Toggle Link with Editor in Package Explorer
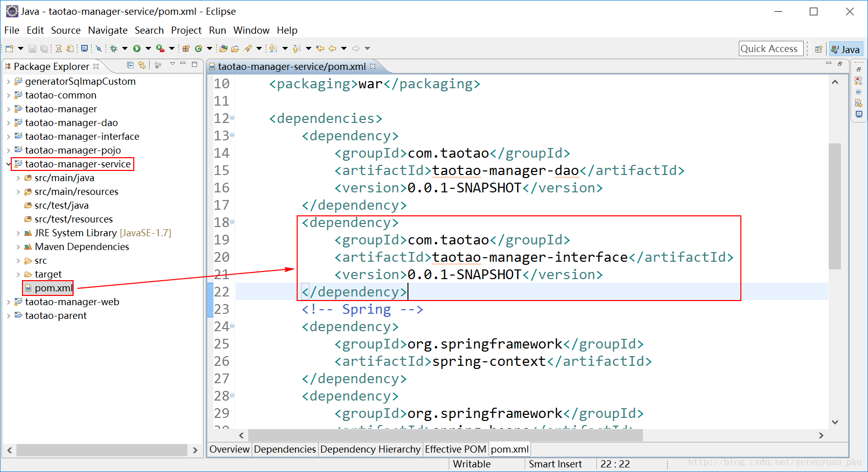 pyautogui.click(x=142, y=65)
